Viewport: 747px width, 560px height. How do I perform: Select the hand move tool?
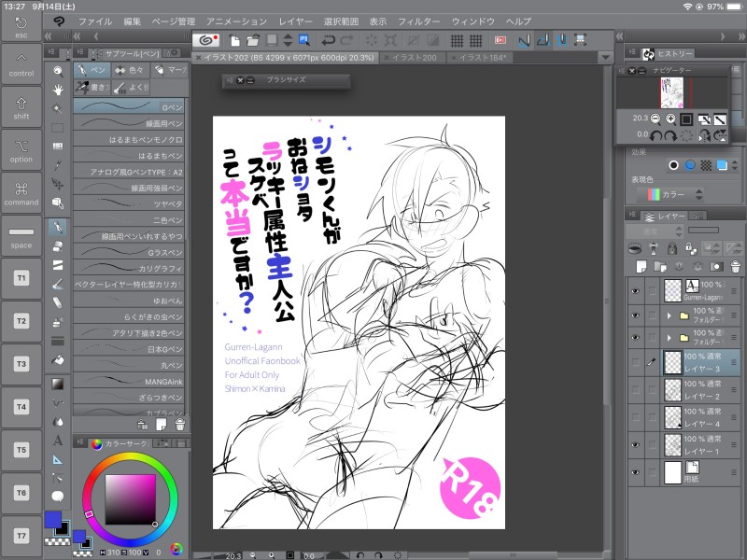pos(58,90)
